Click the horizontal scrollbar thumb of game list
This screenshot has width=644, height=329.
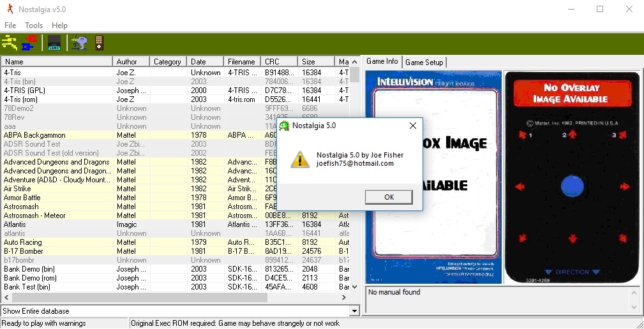coord(140,297)
